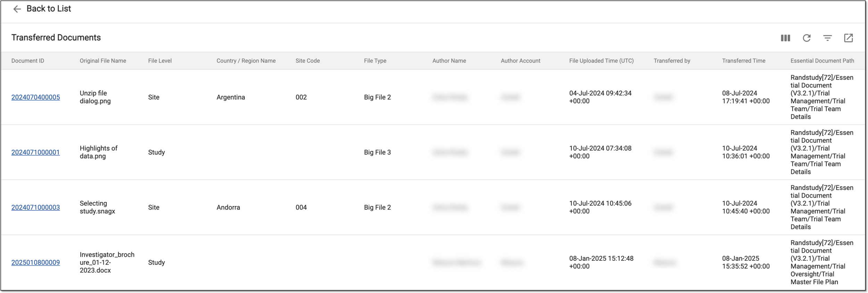Open document link 2024071000003
This screenshot has width=868, height=293.
point(35,208)
